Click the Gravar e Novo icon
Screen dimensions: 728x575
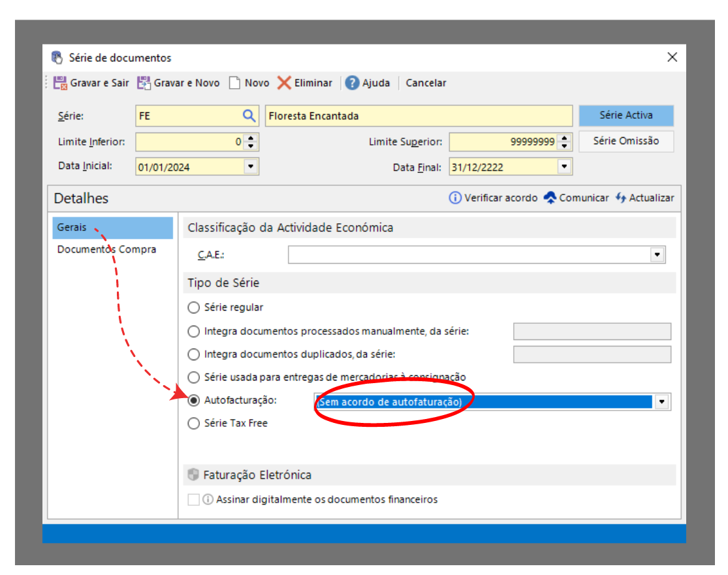pos(144,83)
